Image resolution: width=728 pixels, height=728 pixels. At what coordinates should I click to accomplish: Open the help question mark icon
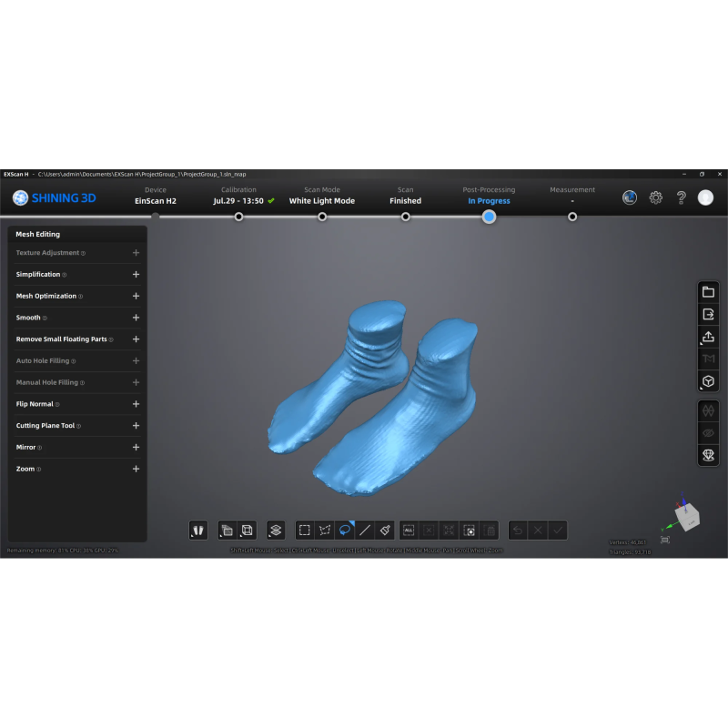[681, 197]
